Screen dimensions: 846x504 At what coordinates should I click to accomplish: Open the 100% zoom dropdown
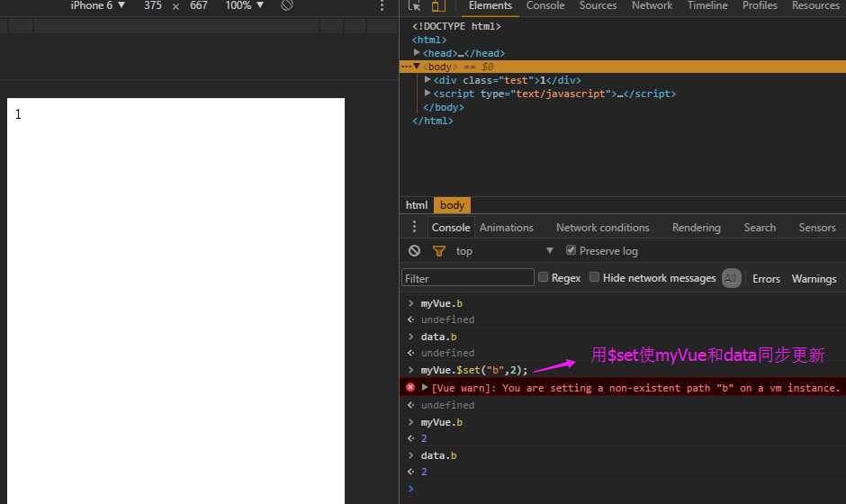[x=245, y=5]
